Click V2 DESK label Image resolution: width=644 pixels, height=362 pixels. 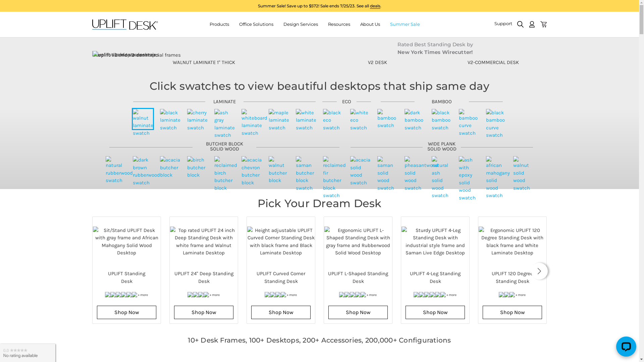click(377, 62)
